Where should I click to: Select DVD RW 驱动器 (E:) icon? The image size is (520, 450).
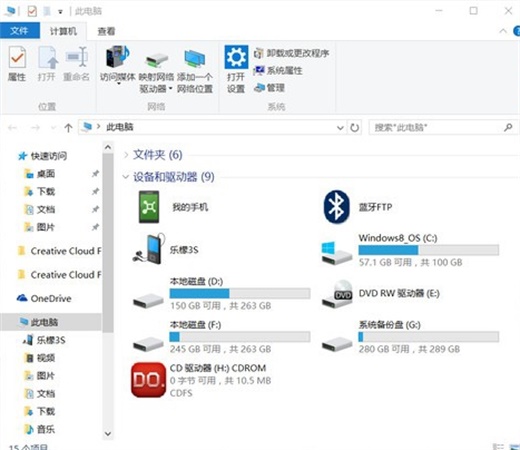pyautogui.click(x=337, y=294)
